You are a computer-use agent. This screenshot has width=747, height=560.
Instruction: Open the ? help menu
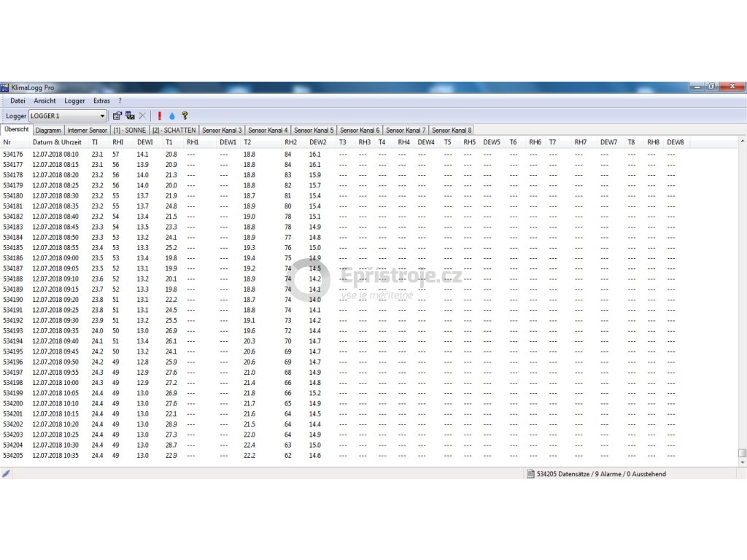point(120,101)
